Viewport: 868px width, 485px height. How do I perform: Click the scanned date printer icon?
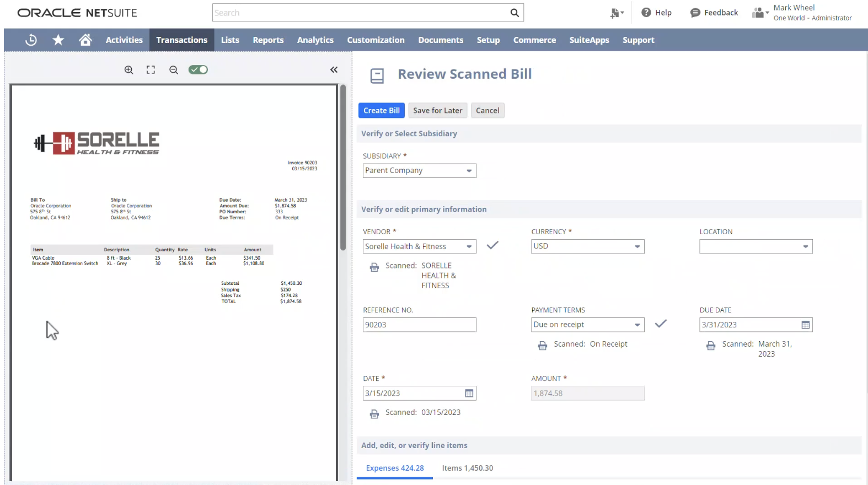tap(374, 414)
